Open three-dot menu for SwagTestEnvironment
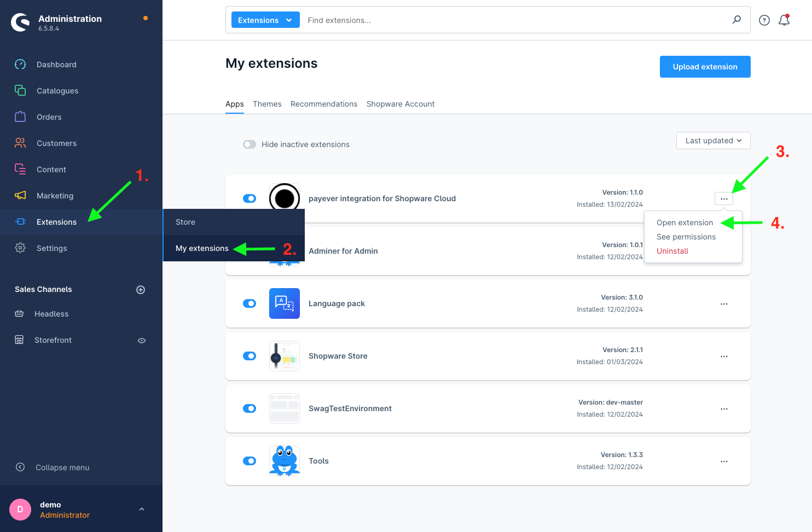The image size is (812, 532). (724, 409)
